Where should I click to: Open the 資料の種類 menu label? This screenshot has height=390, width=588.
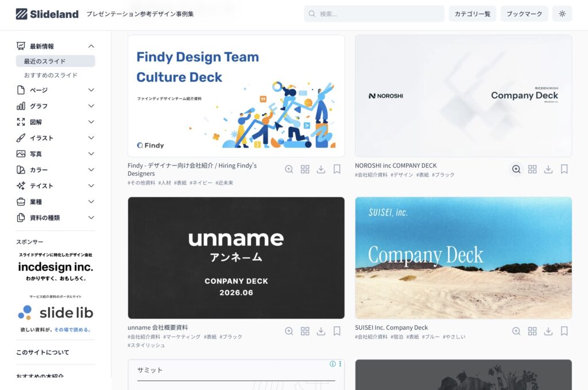45,218
